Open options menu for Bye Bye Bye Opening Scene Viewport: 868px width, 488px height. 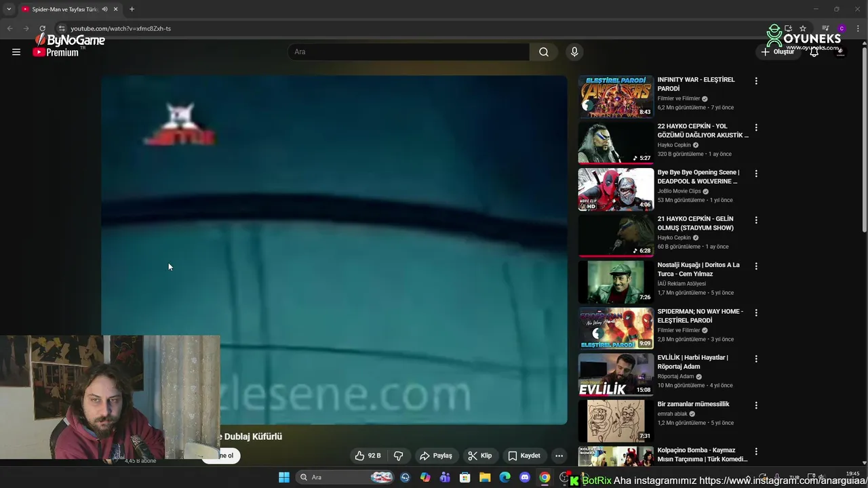click(756, 174)
